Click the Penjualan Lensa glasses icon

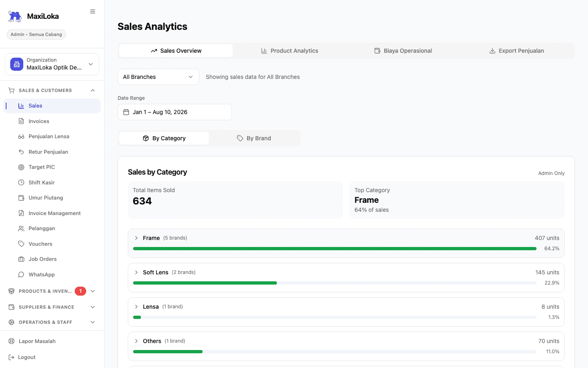coord(21,137)
